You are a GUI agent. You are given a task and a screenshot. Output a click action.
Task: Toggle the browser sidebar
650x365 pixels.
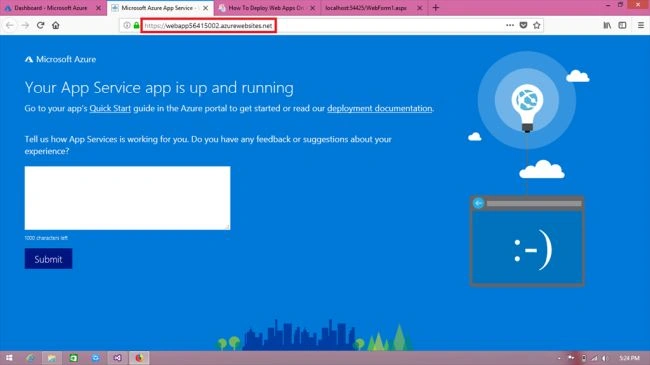coord(622,25)
